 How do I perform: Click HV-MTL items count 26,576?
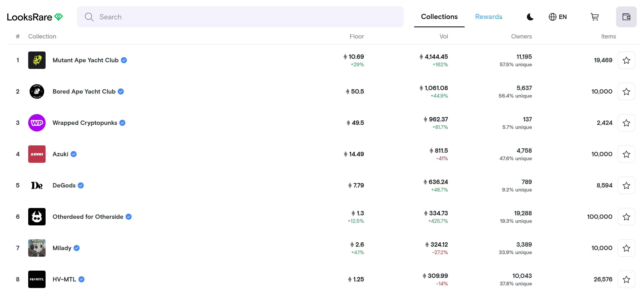tap(603, 279)
